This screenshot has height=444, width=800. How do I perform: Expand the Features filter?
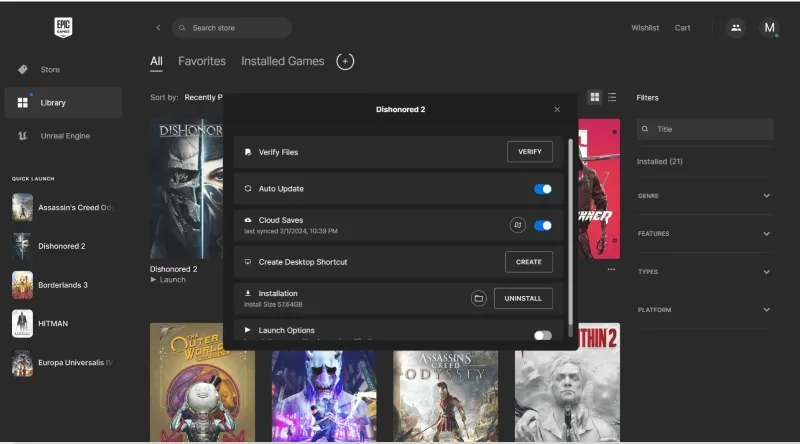point(704,234)
